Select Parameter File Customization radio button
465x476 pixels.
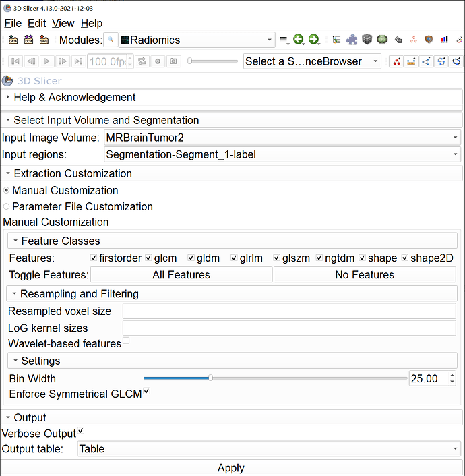pos(7,207)
